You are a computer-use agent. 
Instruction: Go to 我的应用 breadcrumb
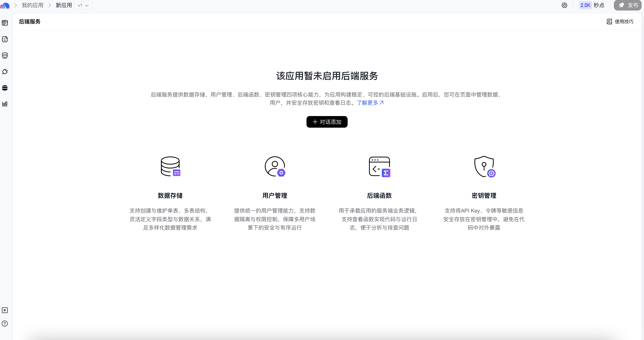pyautogui.click(x=33, y=5)
